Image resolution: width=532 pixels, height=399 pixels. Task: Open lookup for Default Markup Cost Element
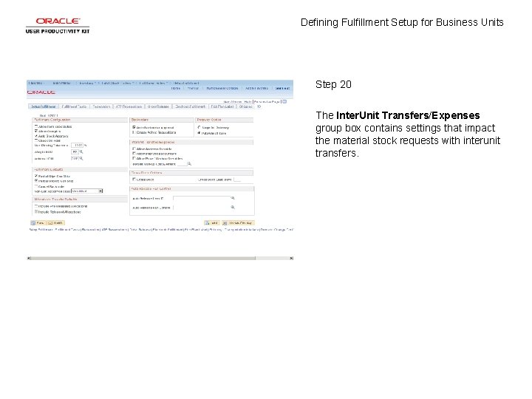pyautogui.click(x=190, y=164)
